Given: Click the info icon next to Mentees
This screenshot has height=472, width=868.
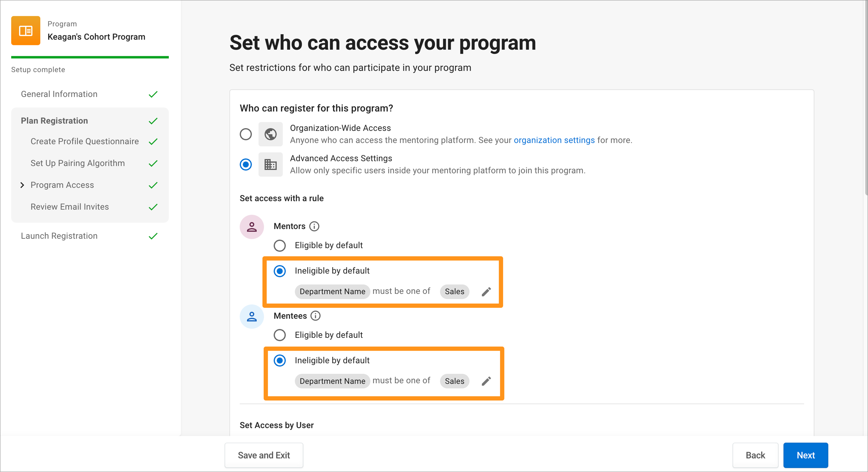Looking at the screenshot, I should coord(315,316).
